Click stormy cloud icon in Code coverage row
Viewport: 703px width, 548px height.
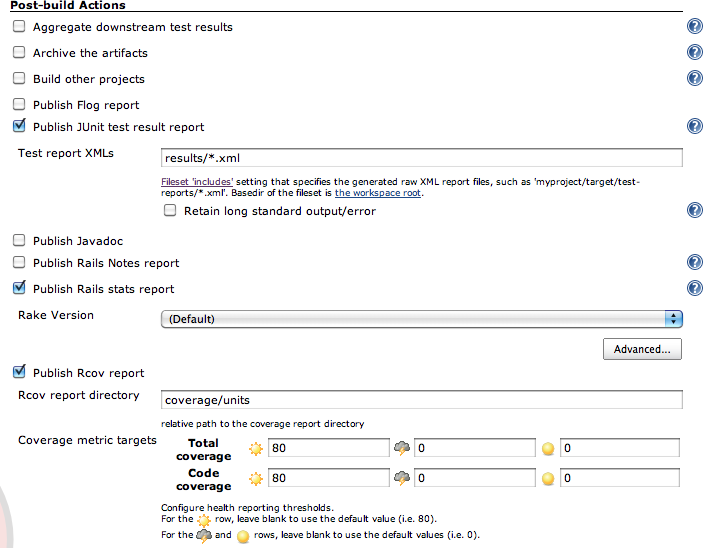[402, 478]
